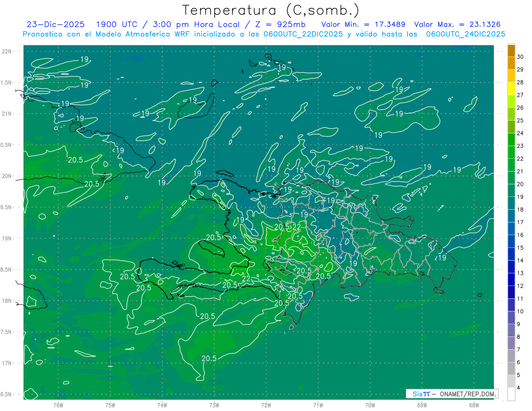Image resolution: width=532 pixels, height=411 pixels.
Task: Click the 17N latitude axis label
Action: click(8, 363)
